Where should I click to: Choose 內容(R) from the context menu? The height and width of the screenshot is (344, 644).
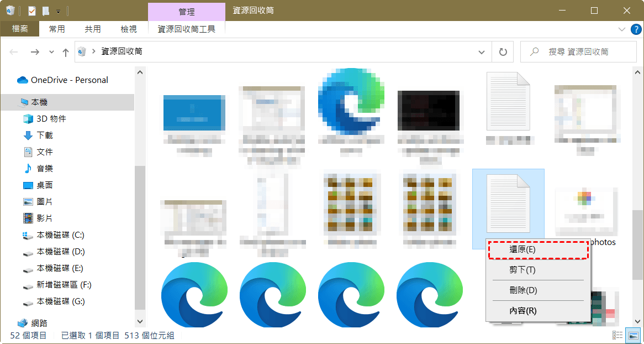(x=538, y=311)
